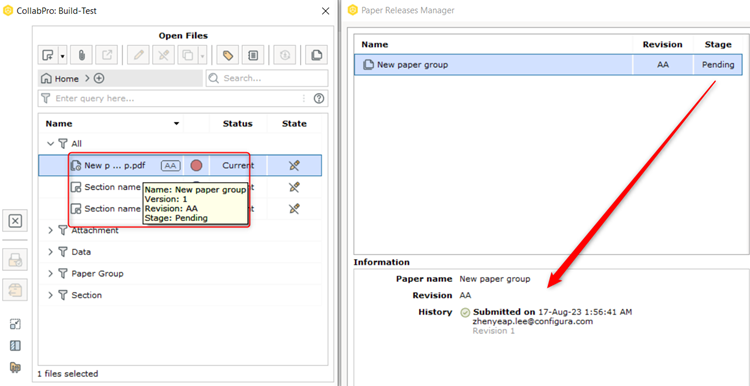Click the crossed-out pencil toolbar icon
This screenshot has height=386, width=750.
(x=164, y=55)
